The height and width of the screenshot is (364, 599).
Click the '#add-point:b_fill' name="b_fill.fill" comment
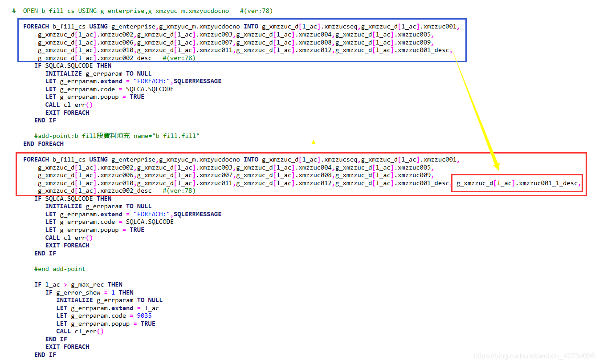[117, 136]
